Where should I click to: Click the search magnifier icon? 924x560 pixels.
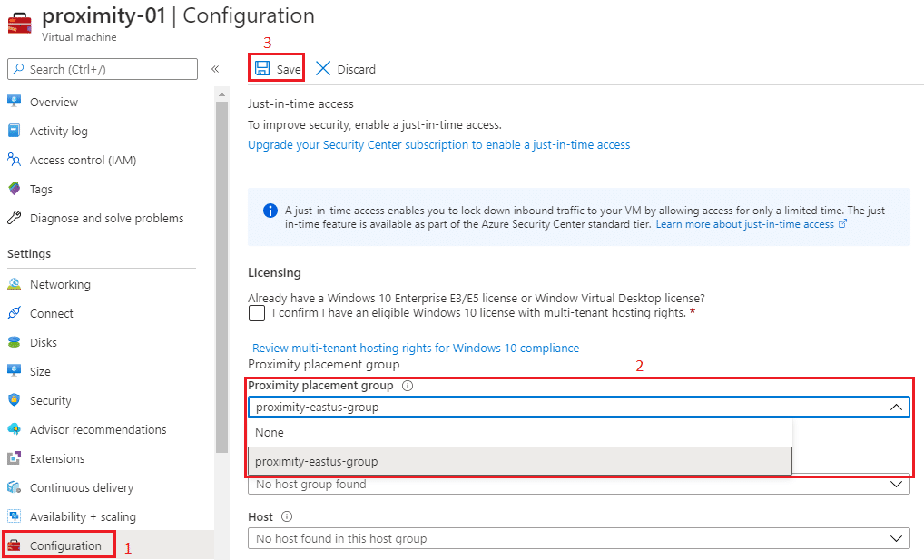point(19,68)
